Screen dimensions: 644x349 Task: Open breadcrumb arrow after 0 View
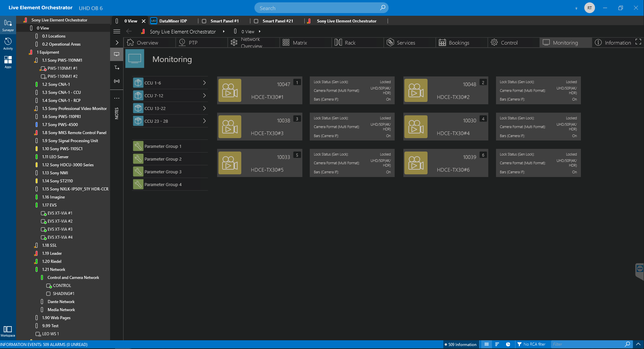click(260, 32)
